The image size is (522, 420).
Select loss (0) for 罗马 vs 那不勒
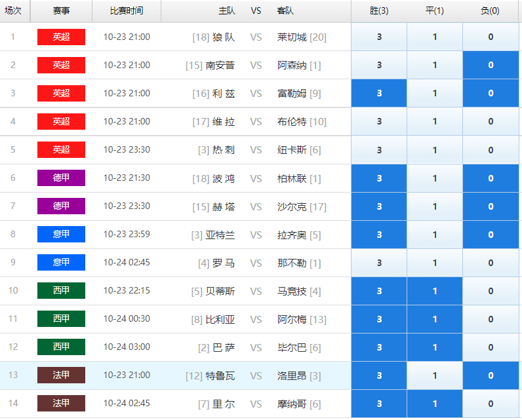(491, 263)
